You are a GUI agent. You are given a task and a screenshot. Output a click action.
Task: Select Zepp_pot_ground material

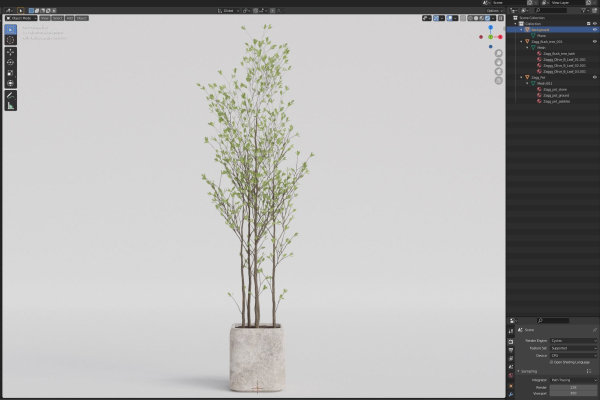[556, 95]
